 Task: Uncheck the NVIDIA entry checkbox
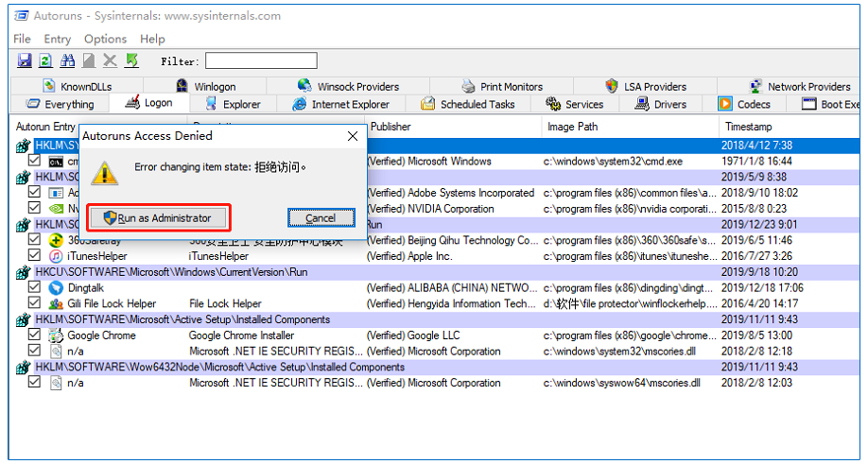tap(34, 208)
